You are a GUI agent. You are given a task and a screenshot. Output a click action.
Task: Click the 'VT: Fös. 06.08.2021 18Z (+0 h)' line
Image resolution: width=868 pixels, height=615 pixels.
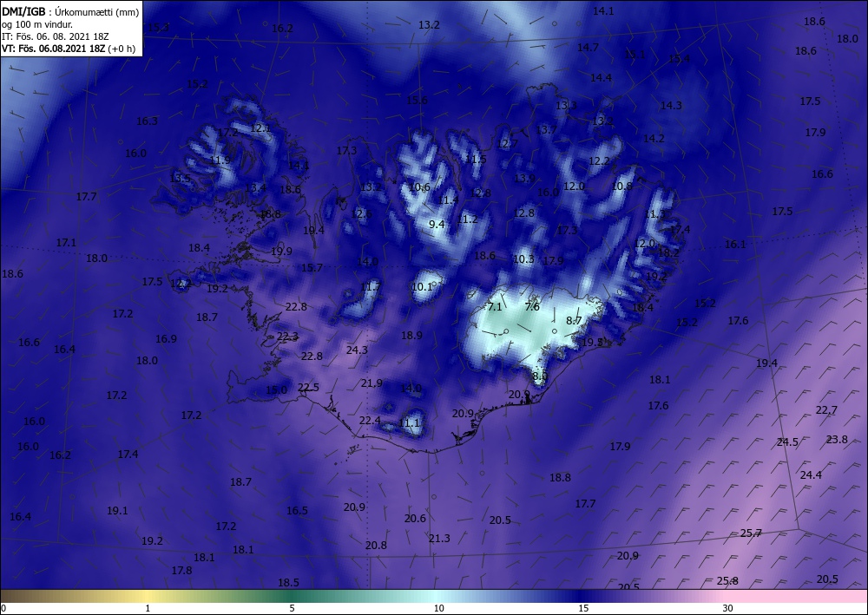coord(69,48)
